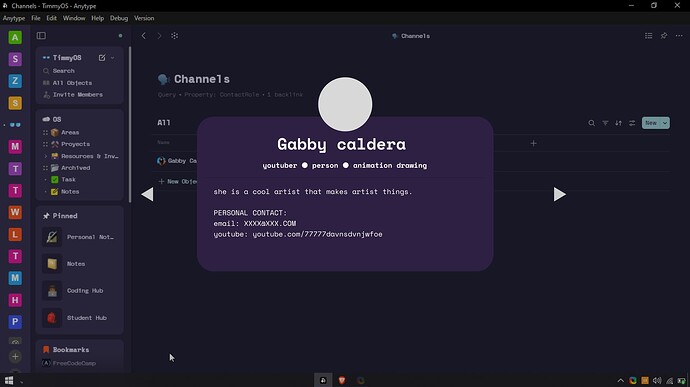Expand the New button dropdown arrow
This screenshot has width=690, height=387.
click(x=665, y=123)
